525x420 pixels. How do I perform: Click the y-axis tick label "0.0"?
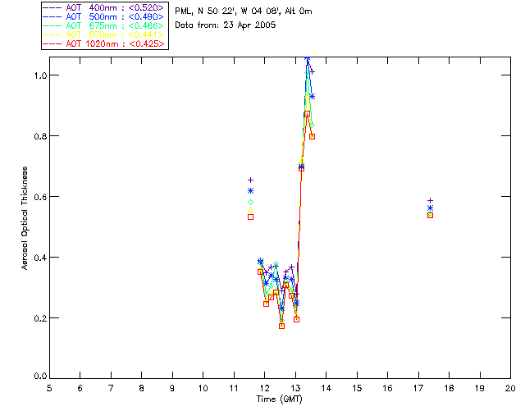point(40,376)
